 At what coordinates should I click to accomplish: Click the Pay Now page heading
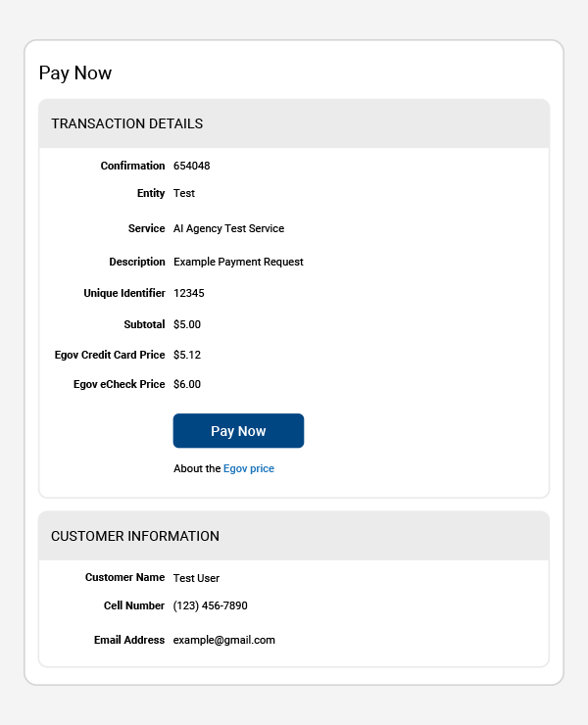tap(75, 73)
